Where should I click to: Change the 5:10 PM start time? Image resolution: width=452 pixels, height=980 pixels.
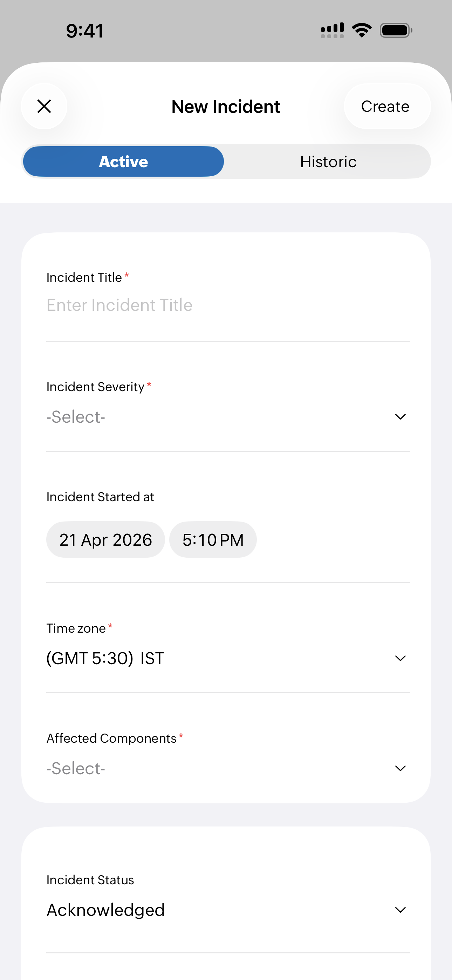click(x=213, y=540)
